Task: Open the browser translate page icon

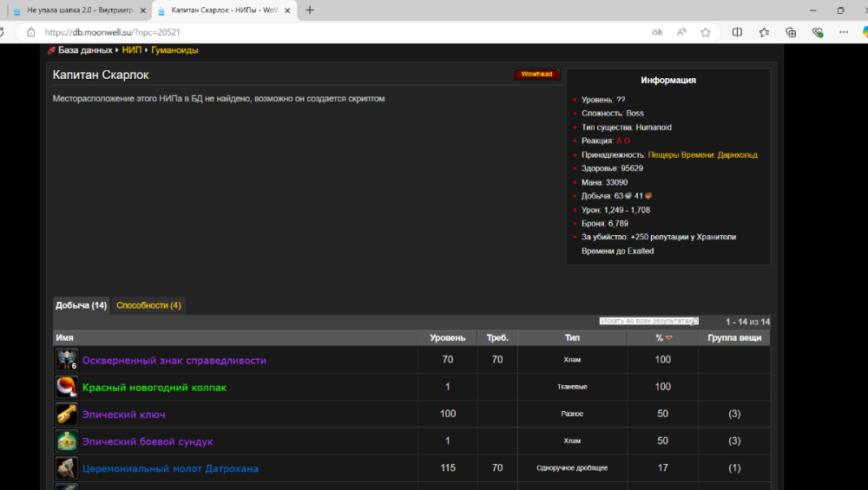Action: point(657,32)
